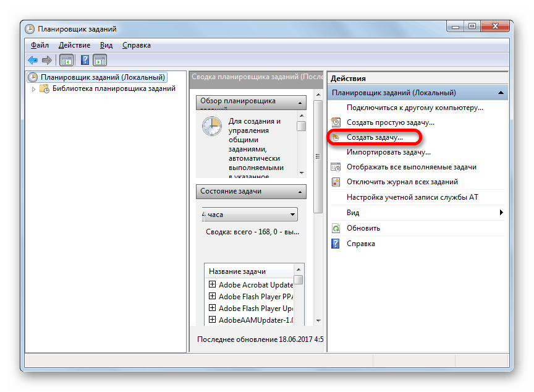The width and height of the screenshot is (534, 392).
Task: Open the Файл menu
Action: click(40, 45)
